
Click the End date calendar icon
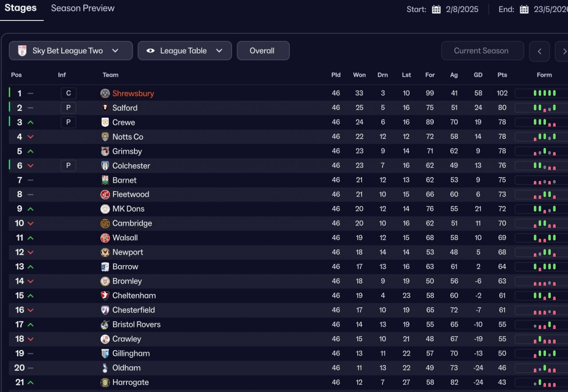[524, 9]
